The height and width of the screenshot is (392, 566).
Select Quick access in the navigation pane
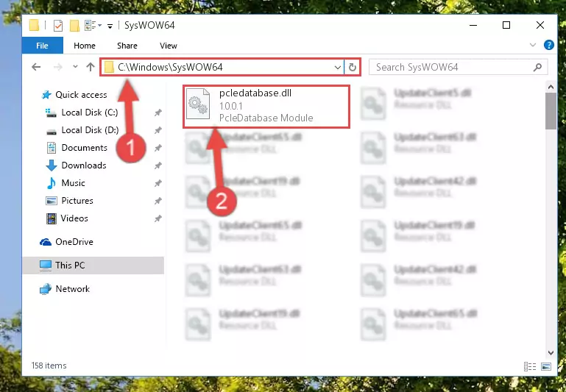[x=81, y=95]
